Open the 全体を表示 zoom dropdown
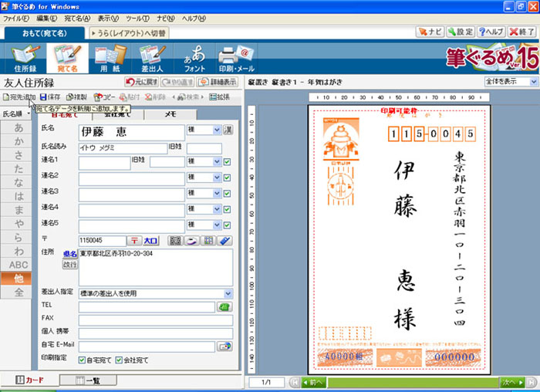This screenshot has width=540, height=392. coord(533,81)
